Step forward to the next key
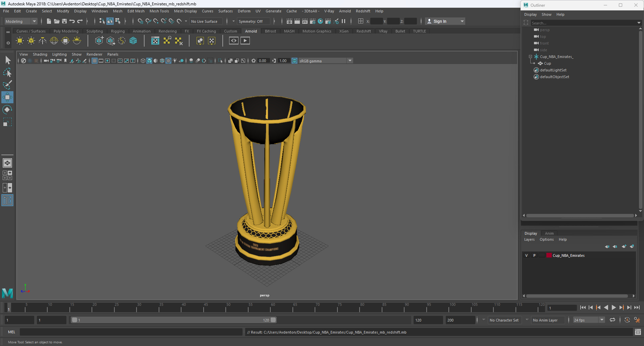Image resolution: width=644 pixels, height=346 pixels. (x=622, y=307)
